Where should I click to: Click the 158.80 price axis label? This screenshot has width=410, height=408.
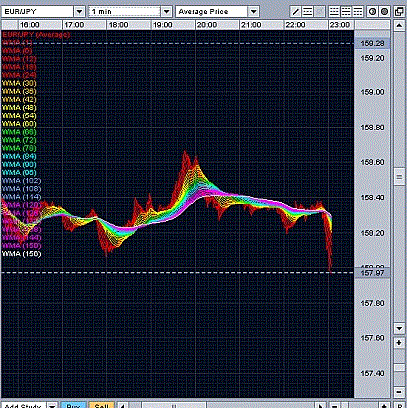372,127
